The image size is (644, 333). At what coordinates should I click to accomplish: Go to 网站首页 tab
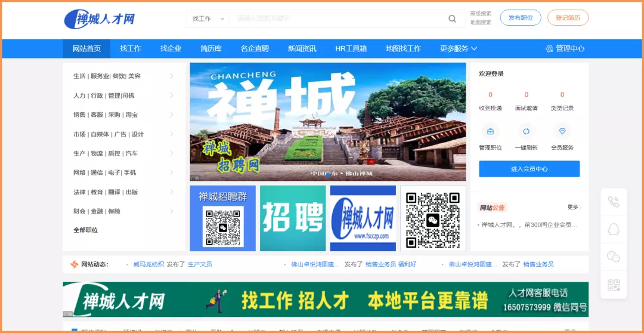[x=86, y=48]
